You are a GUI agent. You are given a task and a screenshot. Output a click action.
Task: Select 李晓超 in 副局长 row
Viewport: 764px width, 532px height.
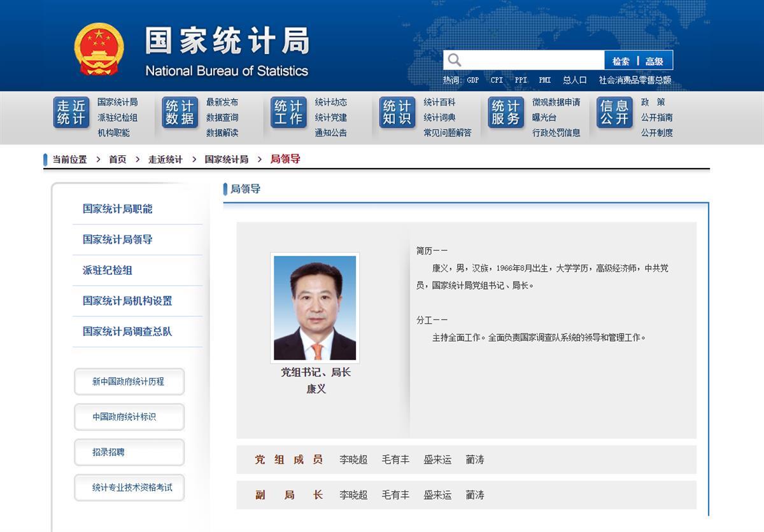tap(353, 494)
